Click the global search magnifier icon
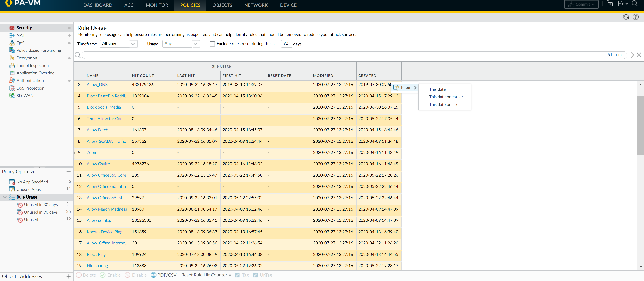644x281 pixels. 634,4
